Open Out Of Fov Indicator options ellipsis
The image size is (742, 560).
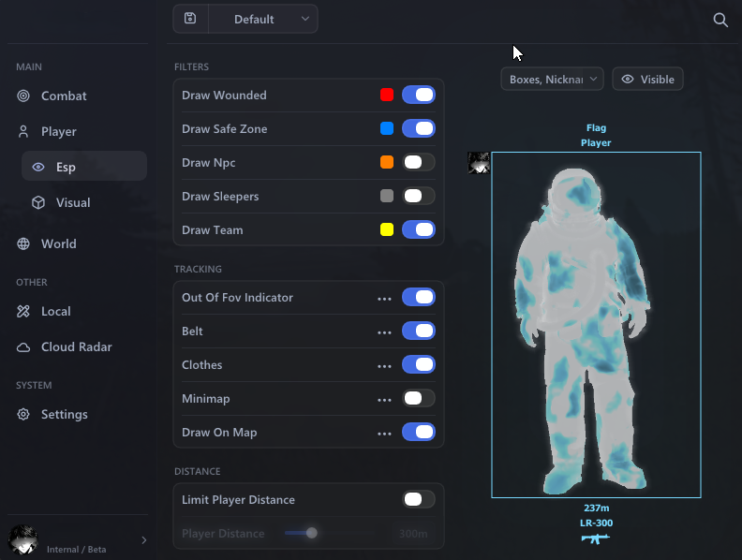point(384,299)
